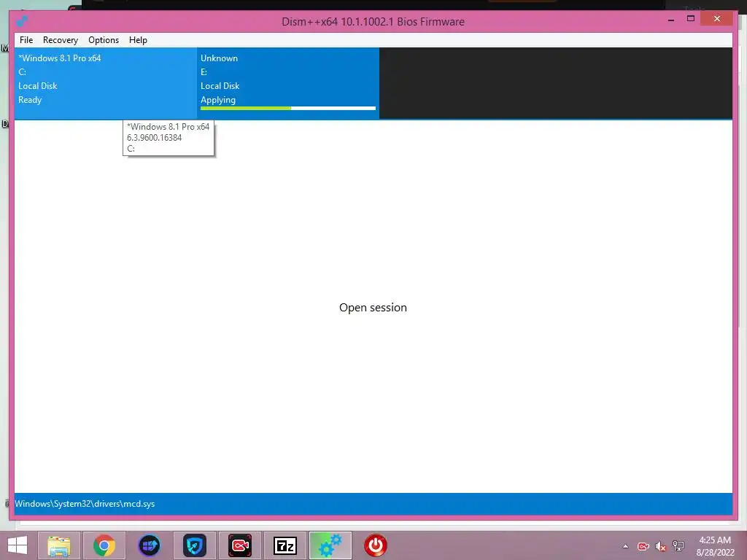The width and height of the screenshot is (747, 560).
Task: Click the Applying progress bar
Action: click(x=288, y=109)
